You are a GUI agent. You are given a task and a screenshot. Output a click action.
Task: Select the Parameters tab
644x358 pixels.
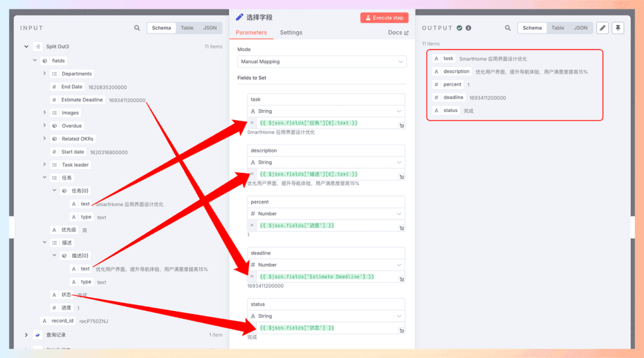(x=251, y=33)
